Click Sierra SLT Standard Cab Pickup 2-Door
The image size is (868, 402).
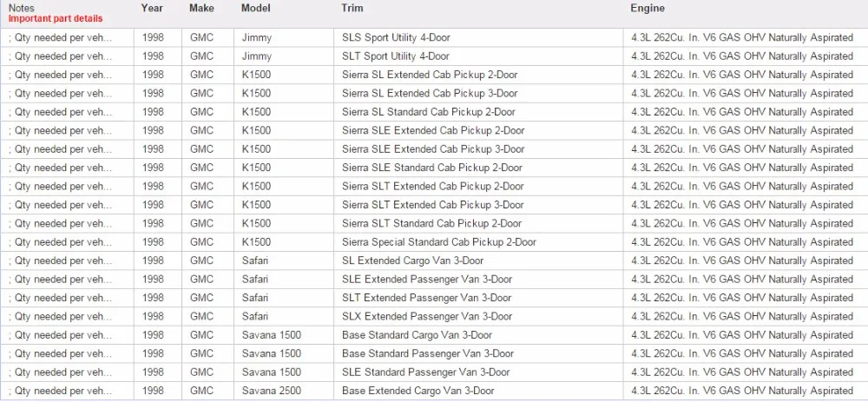pos(431,224)
